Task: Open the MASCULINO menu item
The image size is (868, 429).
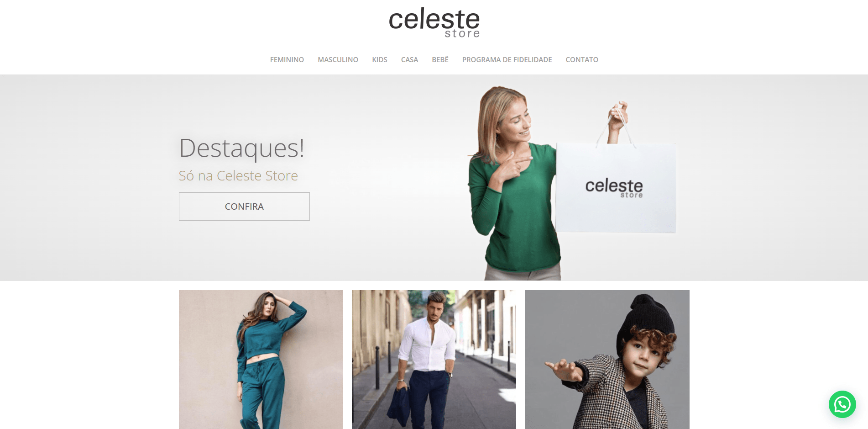Action: (x=338, y=60)
